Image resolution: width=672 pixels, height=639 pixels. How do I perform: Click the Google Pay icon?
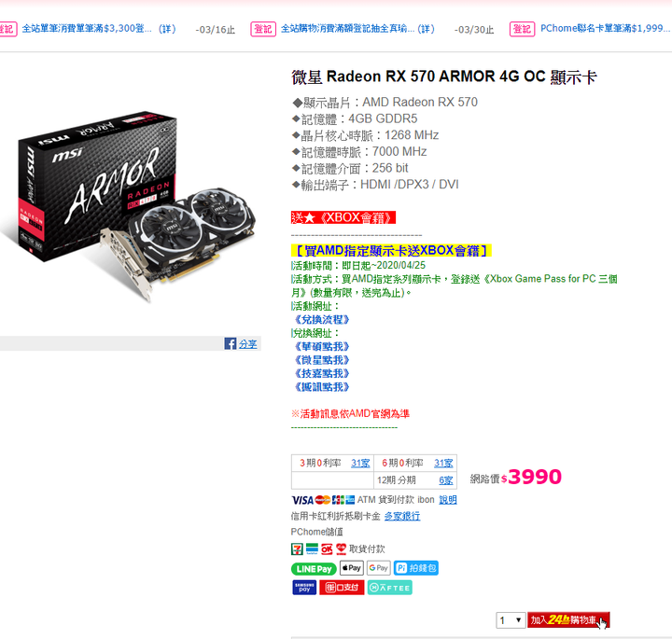tap(378, 568)
